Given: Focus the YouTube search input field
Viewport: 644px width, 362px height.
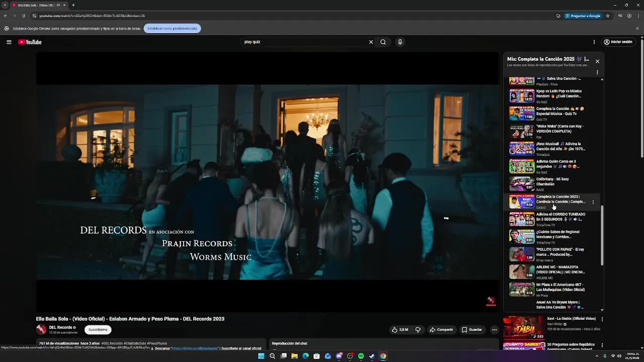Looking at the screenshot, I should pos(304,42).
